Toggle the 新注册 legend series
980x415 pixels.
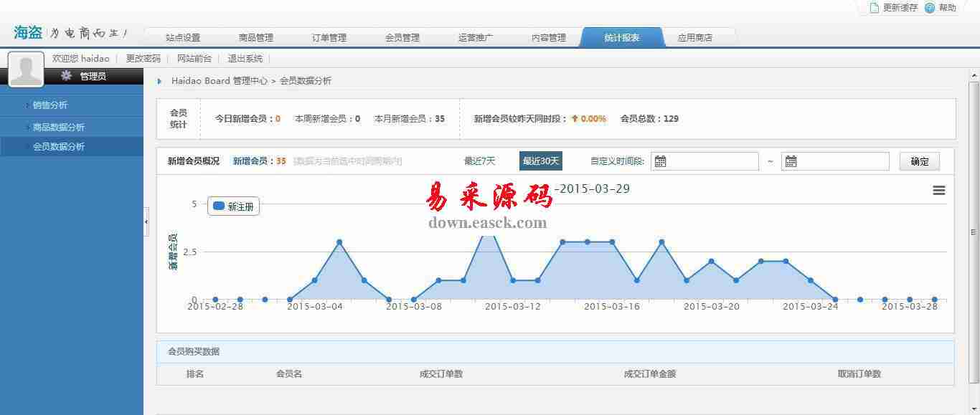(x=233, y=206)
